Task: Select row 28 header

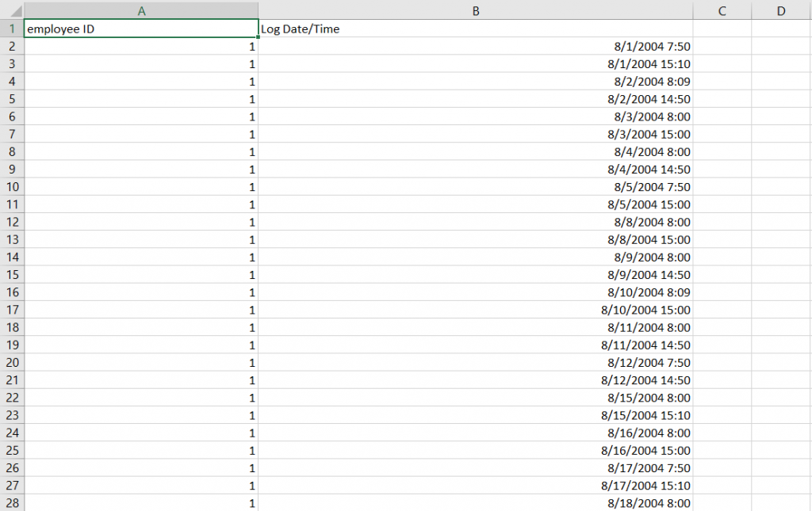Action: pos(12,503)
